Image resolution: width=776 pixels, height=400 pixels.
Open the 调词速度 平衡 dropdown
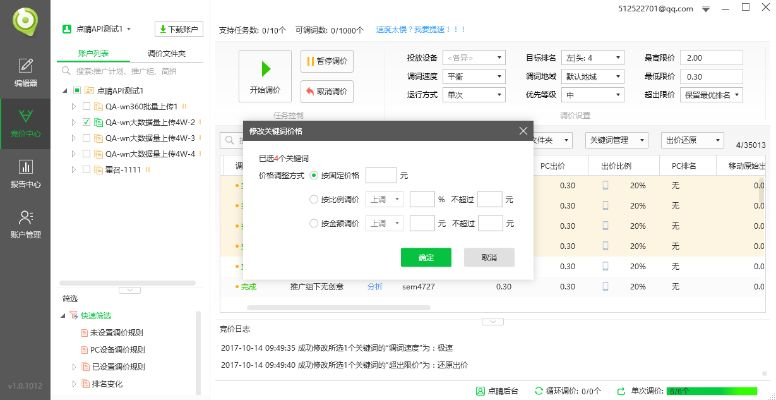tap(474, 76)
